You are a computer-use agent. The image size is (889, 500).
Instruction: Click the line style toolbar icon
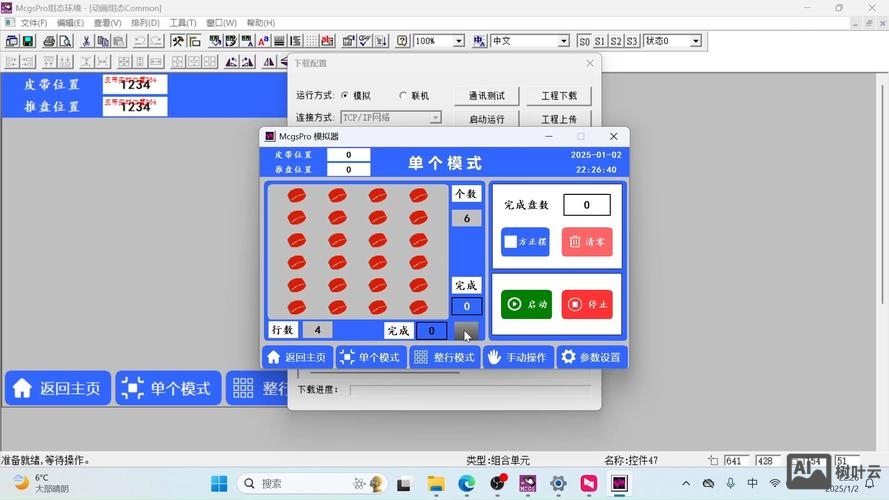pyautogui.click(x=279, y=41)
